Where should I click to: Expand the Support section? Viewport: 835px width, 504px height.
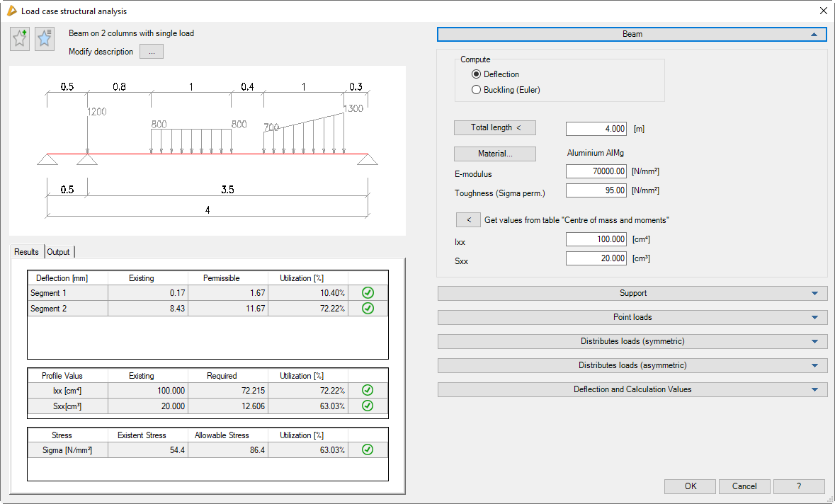click(x=632, y=293)
